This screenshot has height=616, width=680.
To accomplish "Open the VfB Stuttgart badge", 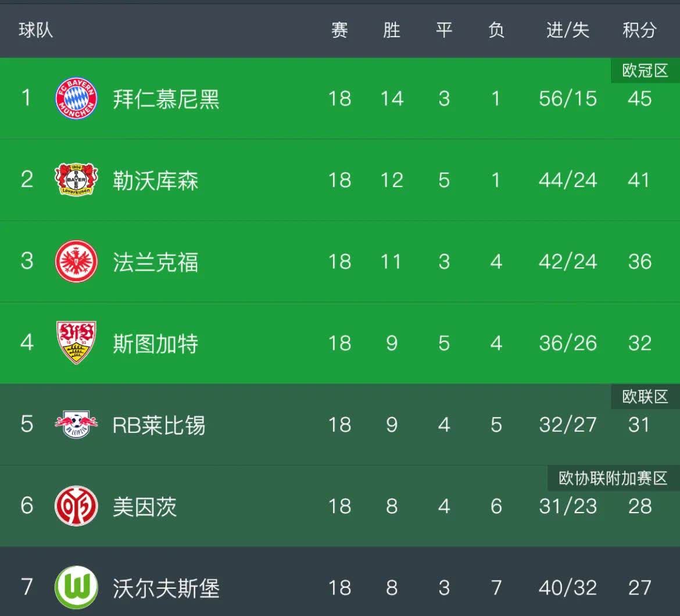I will pos(76,343).
